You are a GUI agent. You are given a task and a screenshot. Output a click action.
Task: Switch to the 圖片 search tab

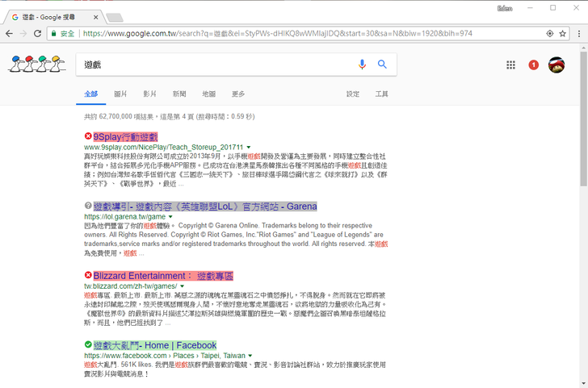tap(120, 94)
